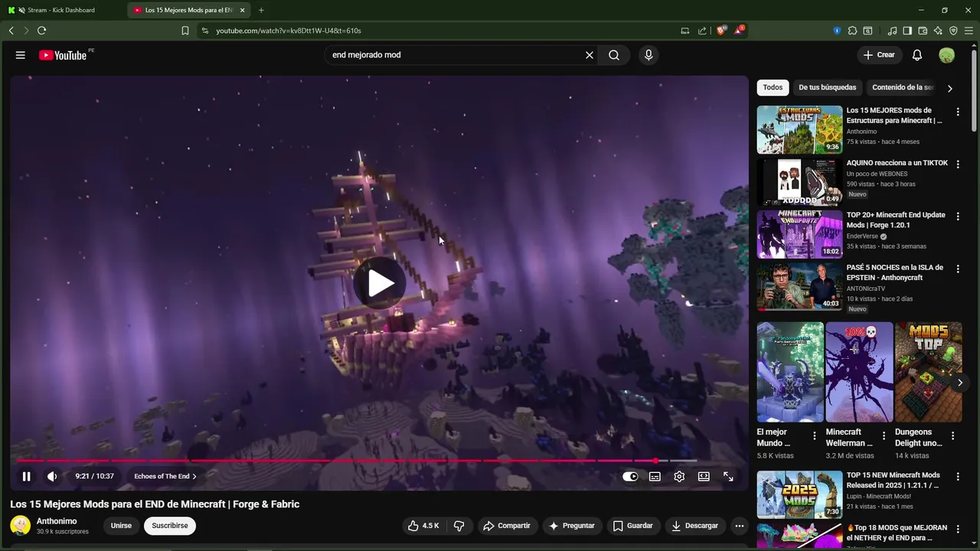980x551 pixels.
Task: Click the Unirse button
Action: pos(121,526)
